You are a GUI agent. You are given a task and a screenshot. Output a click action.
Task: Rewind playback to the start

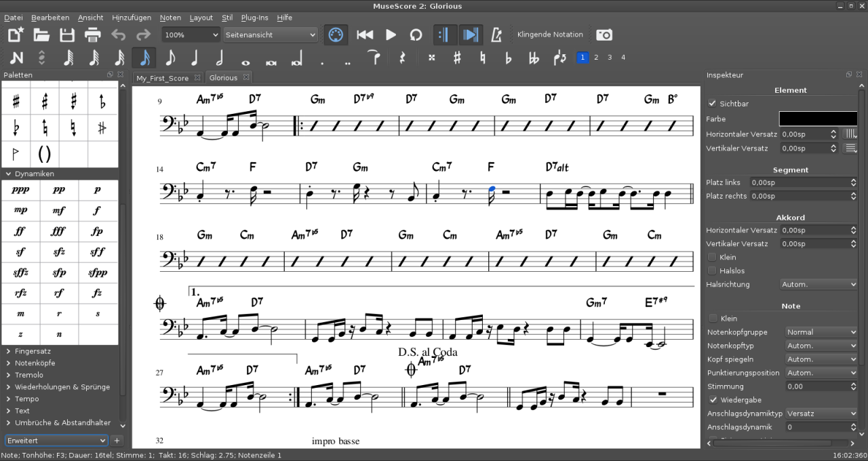pyautogui.click(x=365, y=35)
